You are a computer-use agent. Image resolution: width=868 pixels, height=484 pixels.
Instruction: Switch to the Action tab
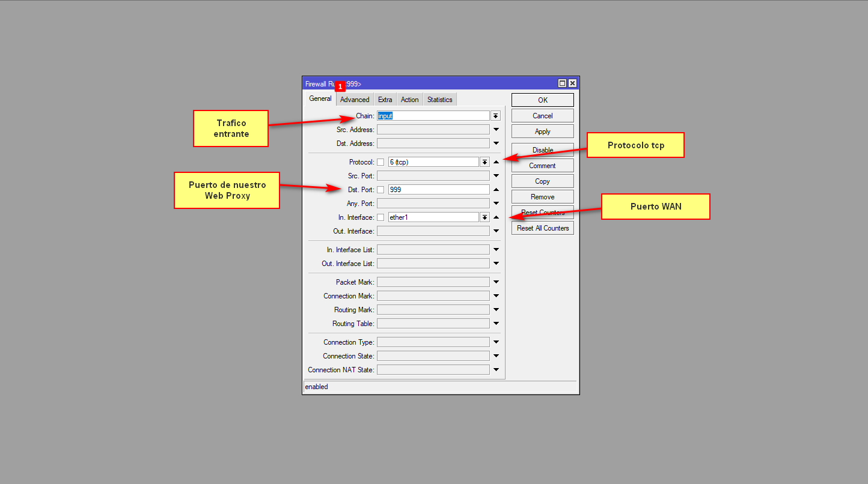tap(409, 100)
